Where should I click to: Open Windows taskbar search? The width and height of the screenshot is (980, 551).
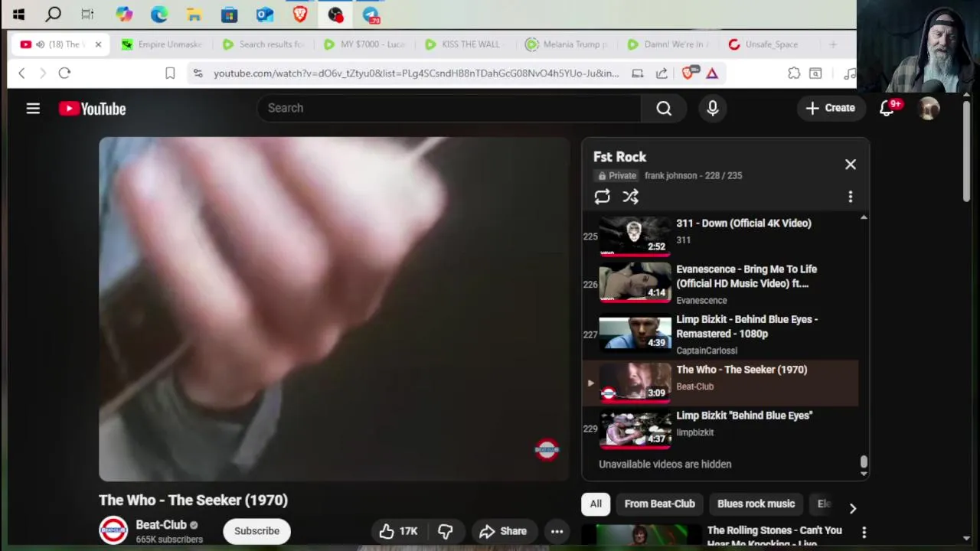pyautogui.click(x=54, y=15)
